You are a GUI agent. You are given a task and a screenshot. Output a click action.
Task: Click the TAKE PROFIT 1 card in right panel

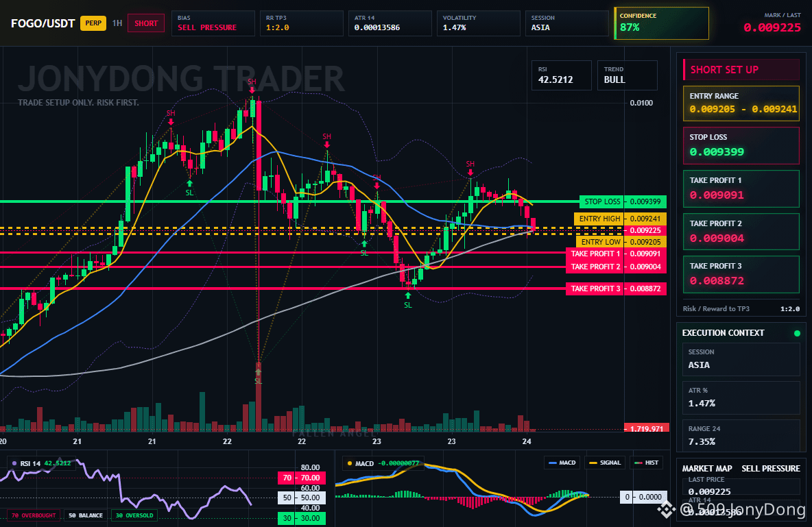741,188
